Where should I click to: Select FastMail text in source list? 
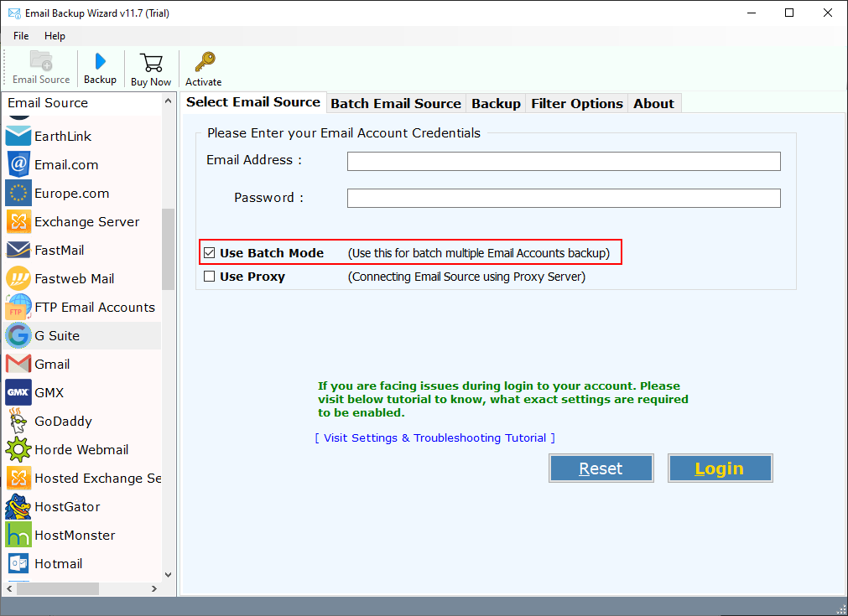(x=60, y=251)
